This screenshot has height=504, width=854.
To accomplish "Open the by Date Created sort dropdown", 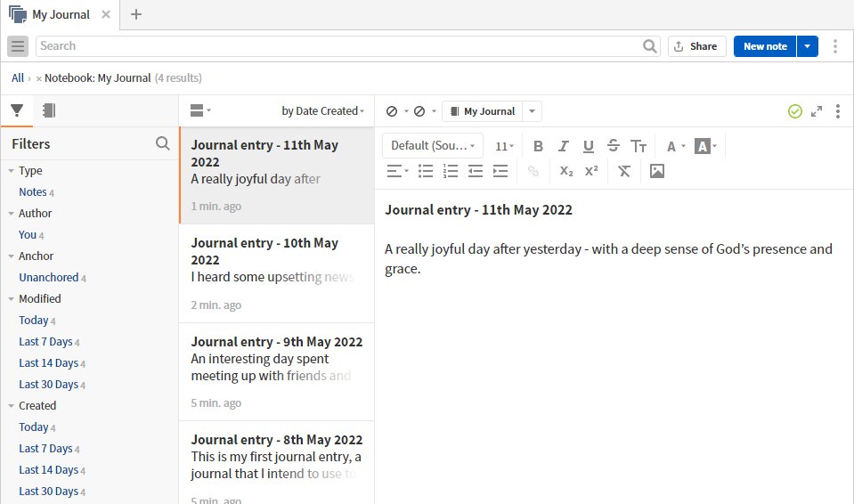I will click(323, 110).
